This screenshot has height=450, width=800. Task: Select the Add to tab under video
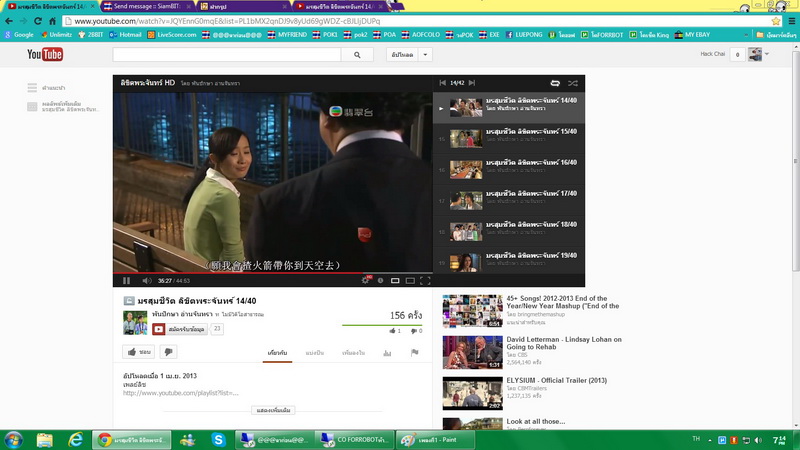(x=353, y=353)
